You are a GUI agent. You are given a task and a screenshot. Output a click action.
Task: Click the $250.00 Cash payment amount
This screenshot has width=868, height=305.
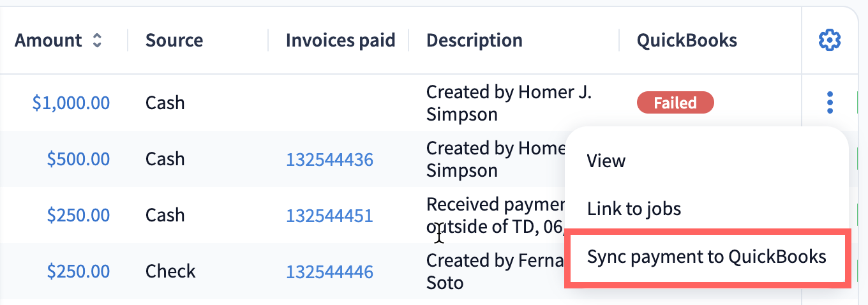click(x=78, y=215)
